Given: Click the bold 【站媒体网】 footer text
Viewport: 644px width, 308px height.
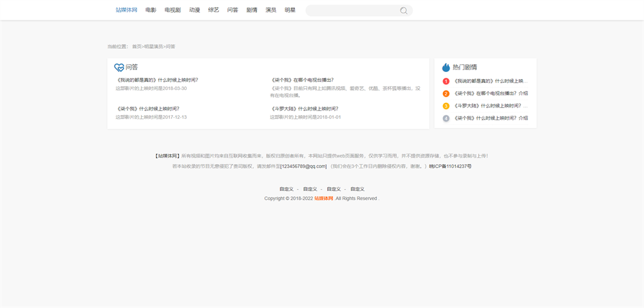Looking at the screenshot, I should 167,156.
